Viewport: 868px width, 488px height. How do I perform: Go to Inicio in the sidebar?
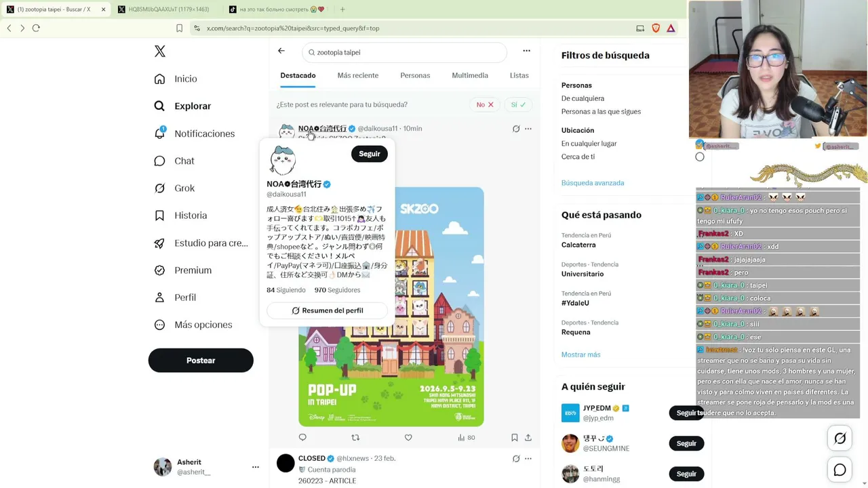pos(176,79)
